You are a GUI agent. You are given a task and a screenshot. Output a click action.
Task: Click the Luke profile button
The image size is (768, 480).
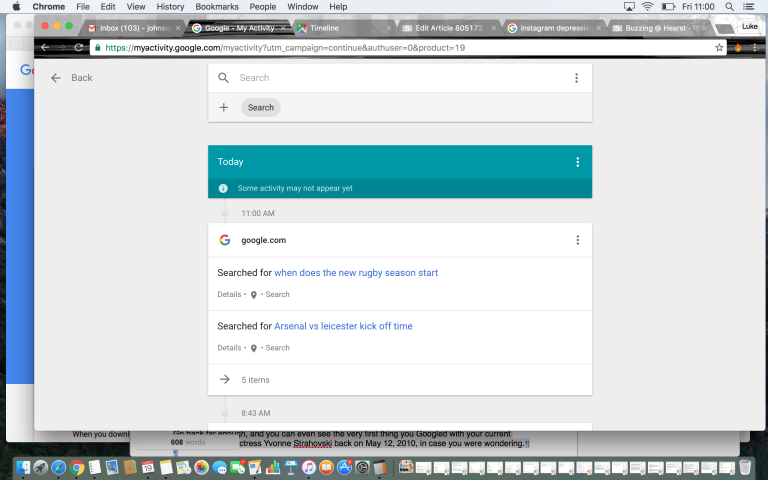coord(749,26)
